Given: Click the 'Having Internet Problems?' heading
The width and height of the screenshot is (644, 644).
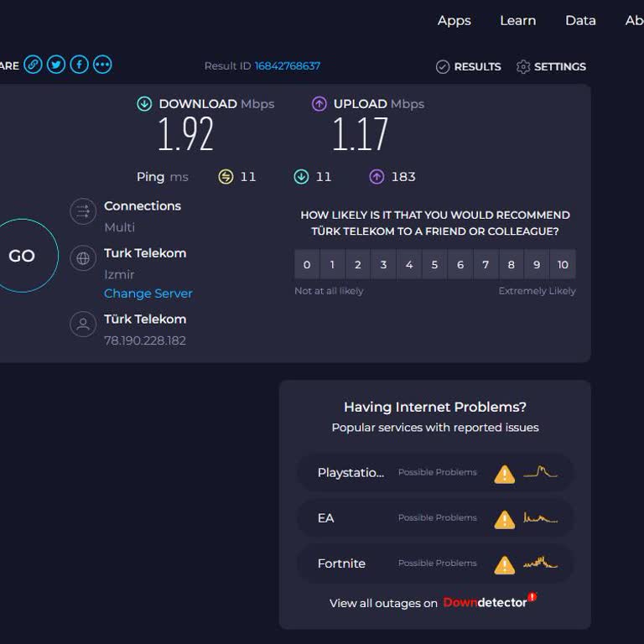Looking at the screenshot, I should pyautogui.click(x=435, y=407).
